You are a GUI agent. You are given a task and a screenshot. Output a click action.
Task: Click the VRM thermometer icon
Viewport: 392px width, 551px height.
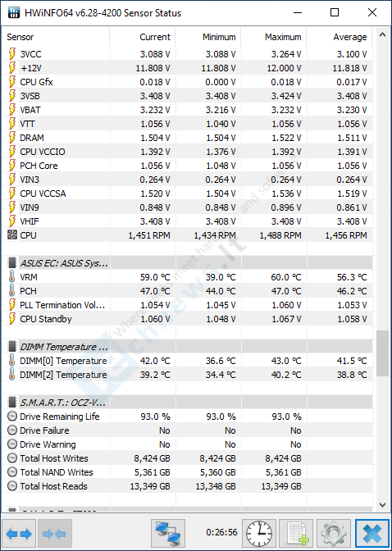coord(12,277)
